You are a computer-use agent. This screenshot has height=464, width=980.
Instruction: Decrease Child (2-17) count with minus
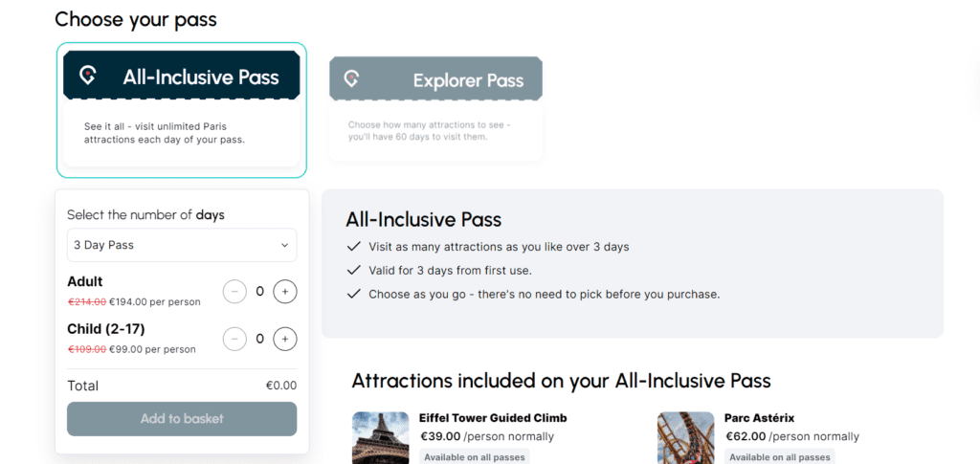(235, 339)
